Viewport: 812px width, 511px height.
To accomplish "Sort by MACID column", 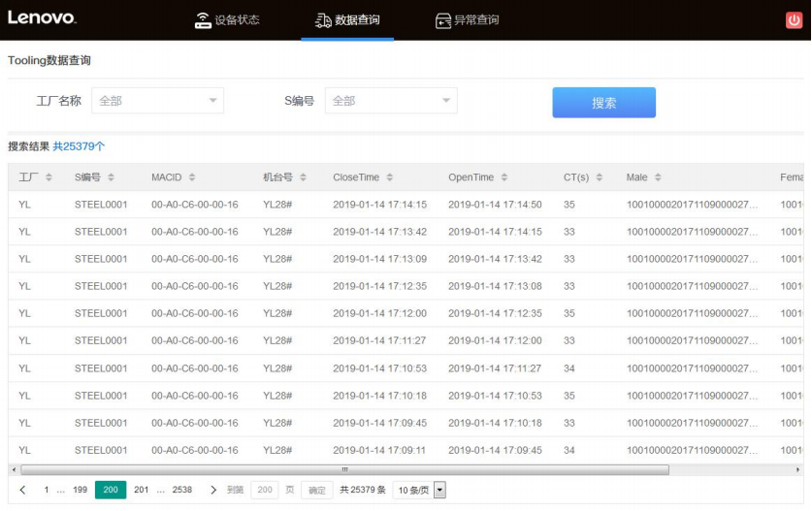I will (192, 177).
